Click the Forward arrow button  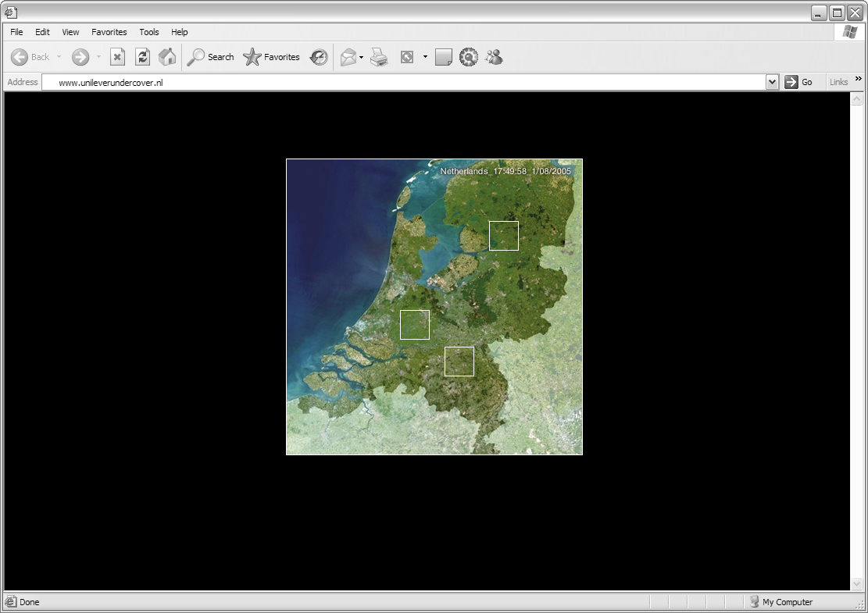click(80, 57)
